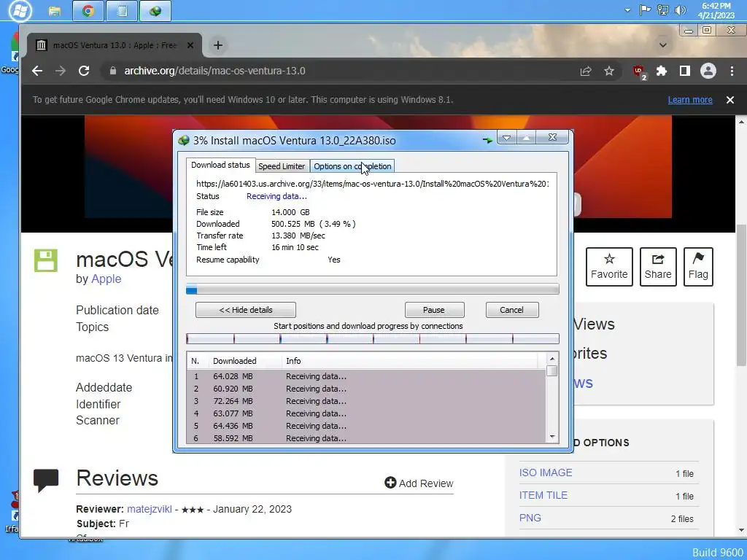Image resolution: width=747 pixels, height=560 pixels.
Task: Open the notepad taskbar item
Action: click(122, 11)
